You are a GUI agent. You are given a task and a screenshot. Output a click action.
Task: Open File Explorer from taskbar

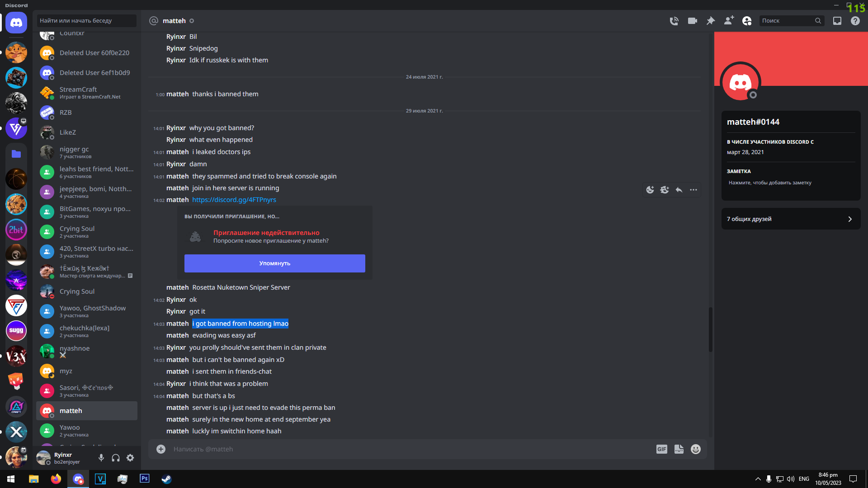(x=33, y=479)
